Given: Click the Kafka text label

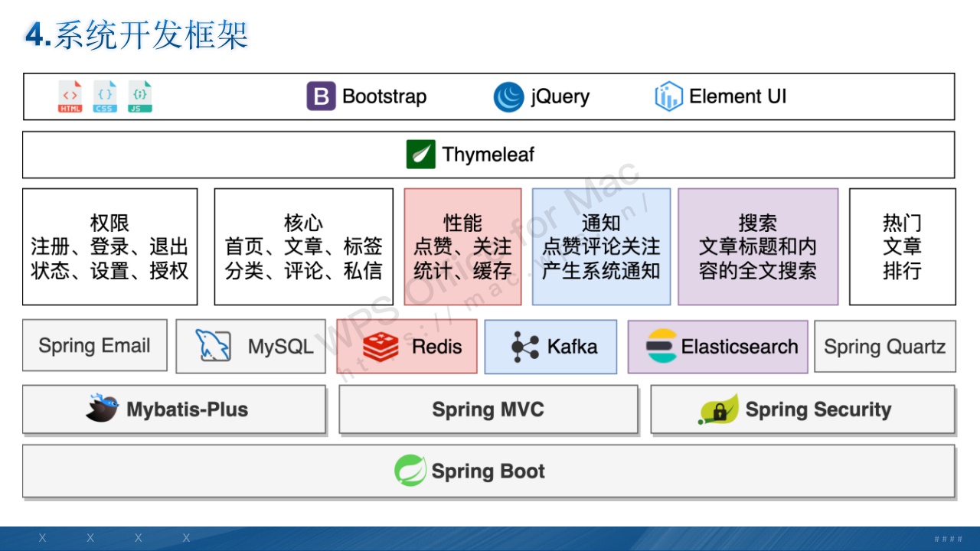Looking at the screenshot, I should (572, 347).
